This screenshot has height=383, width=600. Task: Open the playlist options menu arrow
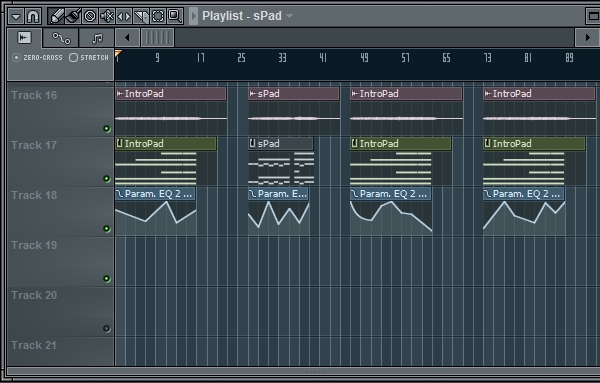16,16
